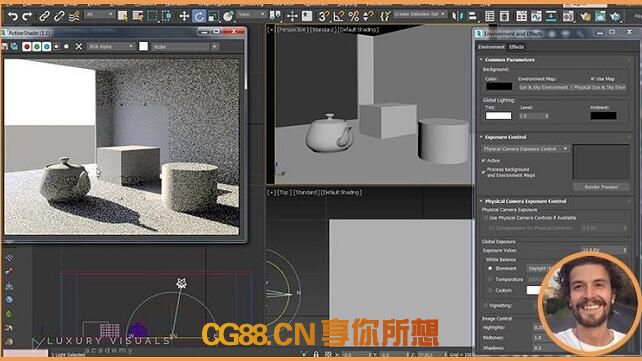
Task: Uncheck the Active exposure checkbox
Action: pyautogui.click(x=484, y=160)
